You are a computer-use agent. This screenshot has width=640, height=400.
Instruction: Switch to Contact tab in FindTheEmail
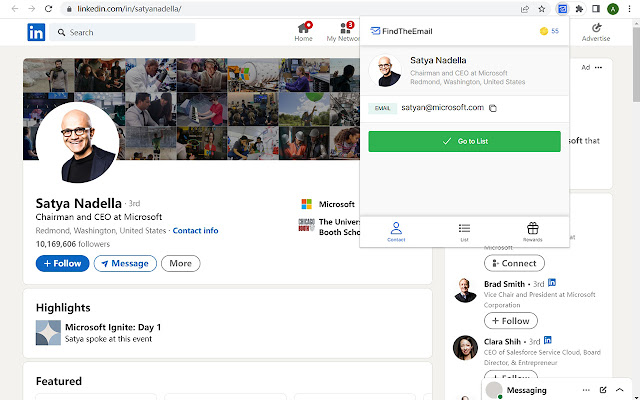(x=396, y=232)
